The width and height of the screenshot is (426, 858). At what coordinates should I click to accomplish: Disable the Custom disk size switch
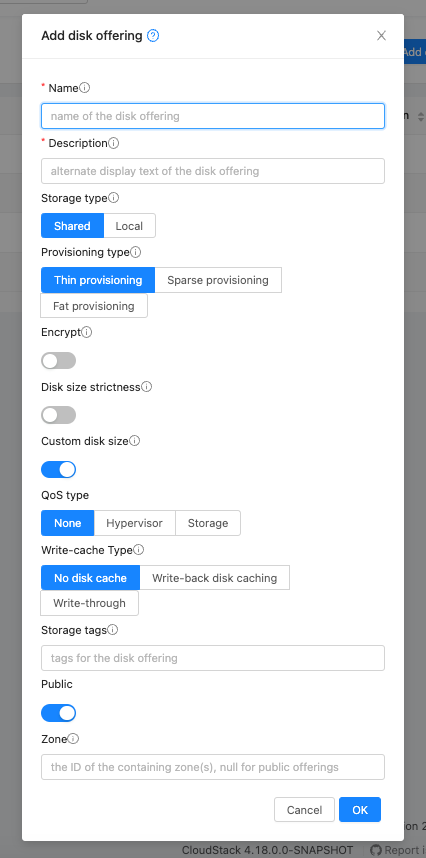pos(59,469)
